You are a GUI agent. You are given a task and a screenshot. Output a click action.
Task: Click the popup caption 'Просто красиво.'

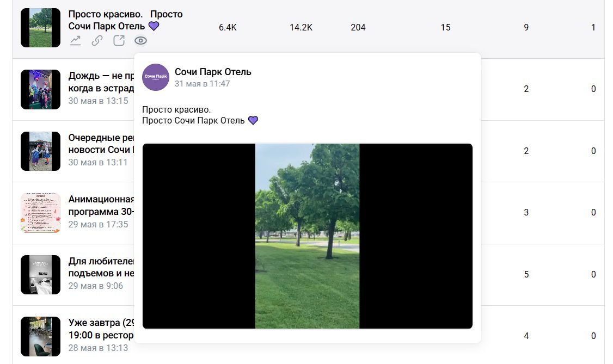[176, 110]
